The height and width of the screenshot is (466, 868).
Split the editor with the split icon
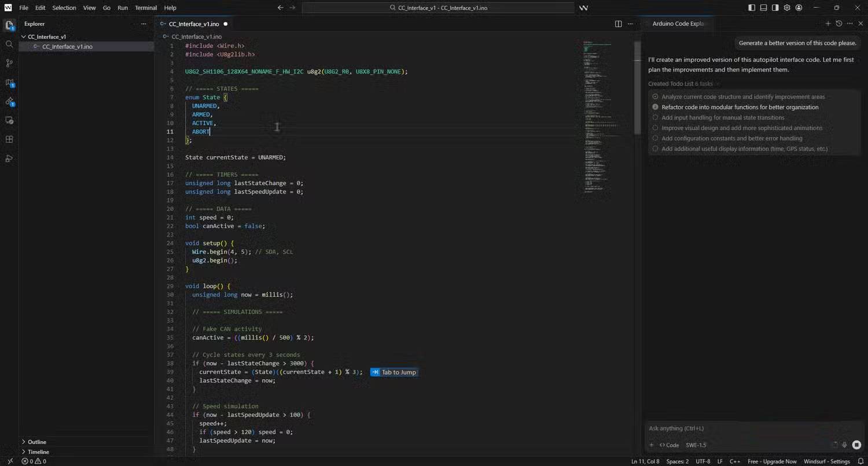[x=618, y=24]
